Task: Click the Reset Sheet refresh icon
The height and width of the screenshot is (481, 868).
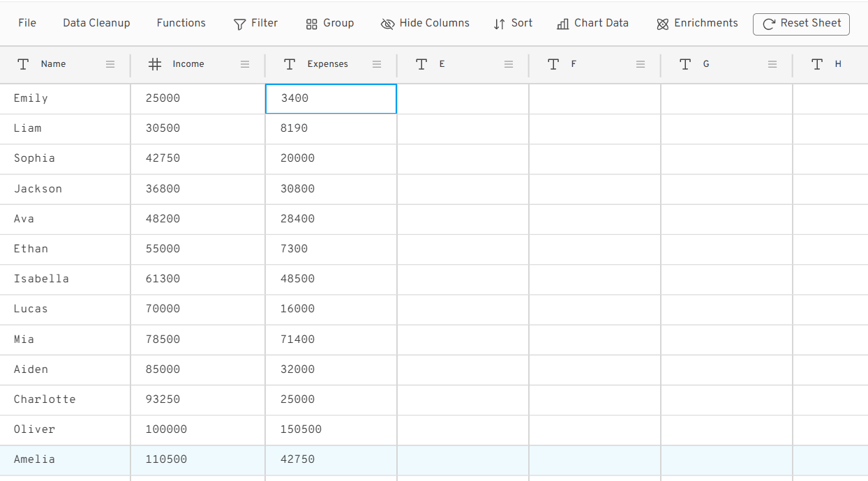Action: (770, 24)
